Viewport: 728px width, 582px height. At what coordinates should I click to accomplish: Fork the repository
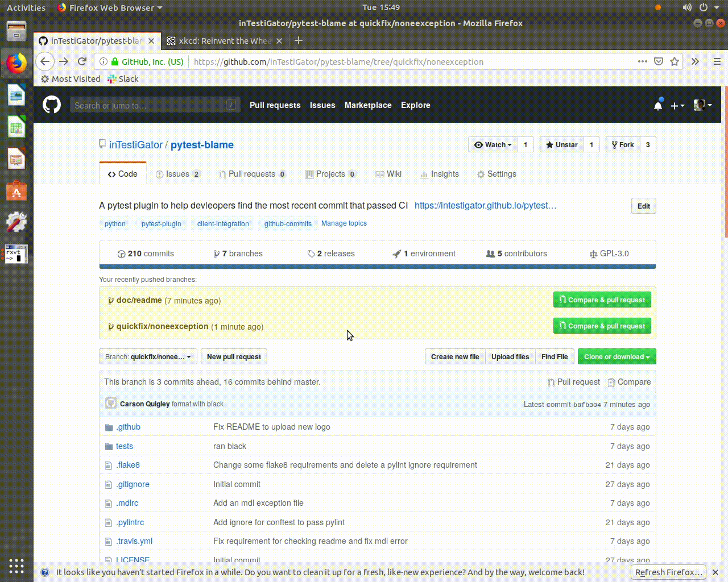coord(623,145)
